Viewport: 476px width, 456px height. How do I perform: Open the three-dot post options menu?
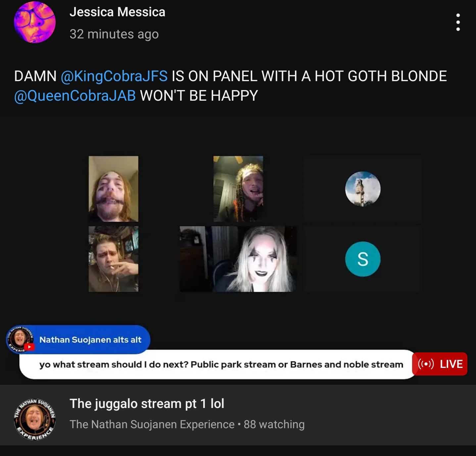[458, 22]
